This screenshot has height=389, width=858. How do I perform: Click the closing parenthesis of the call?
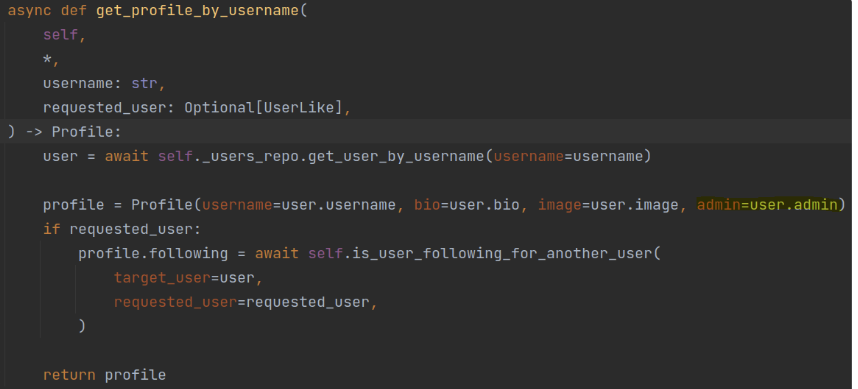82,326
